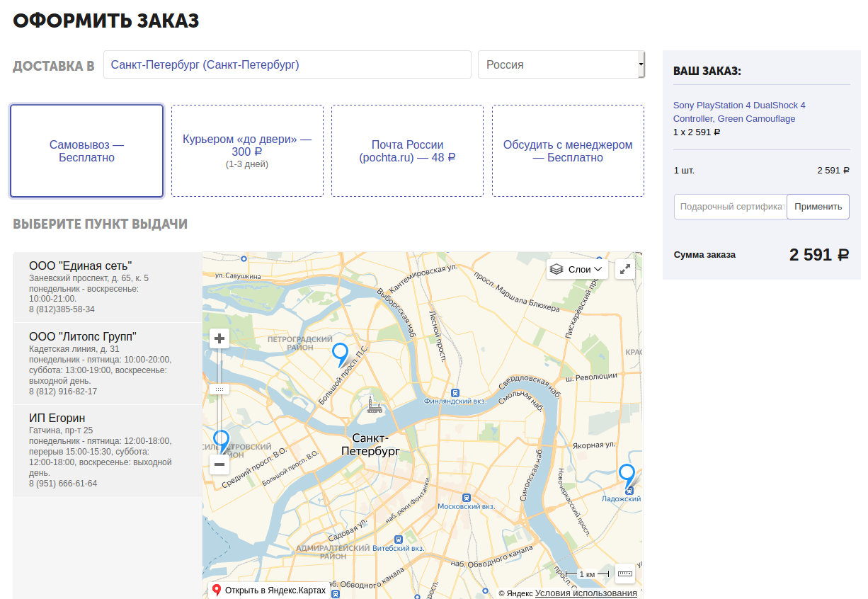Click address Гатчина, пр-т 25
This screenshot has height=599, width=868.
(61, 430)
